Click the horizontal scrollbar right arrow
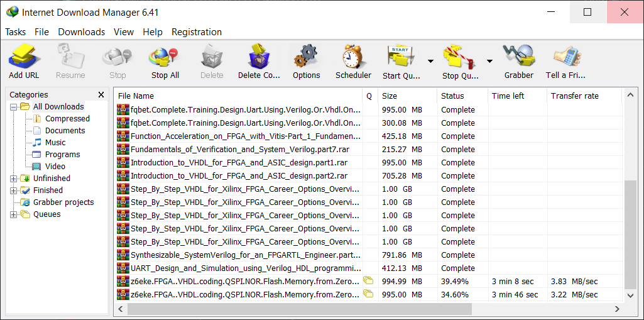This screenshot has height=320, width=644. (x=617, y=309)
